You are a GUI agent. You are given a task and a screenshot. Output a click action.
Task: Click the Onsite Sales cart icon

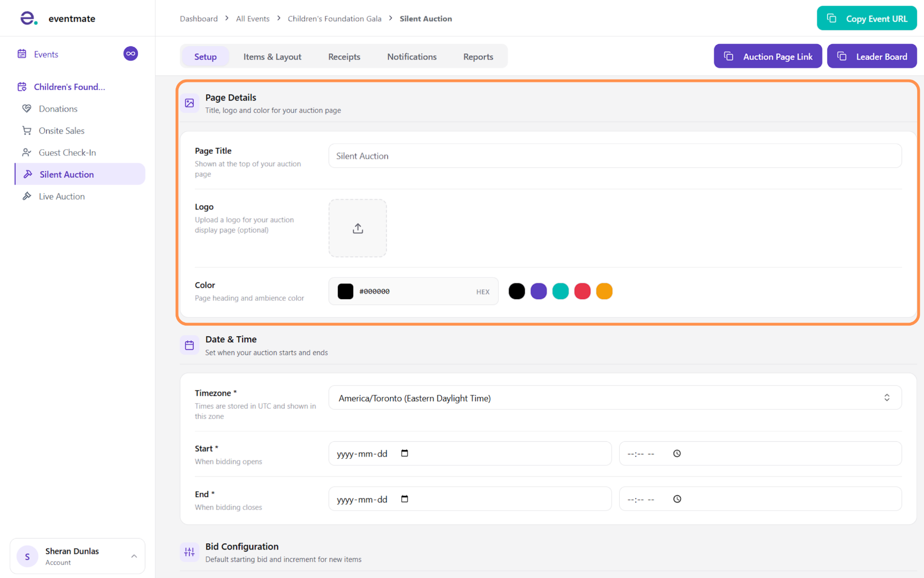point(27,131)
